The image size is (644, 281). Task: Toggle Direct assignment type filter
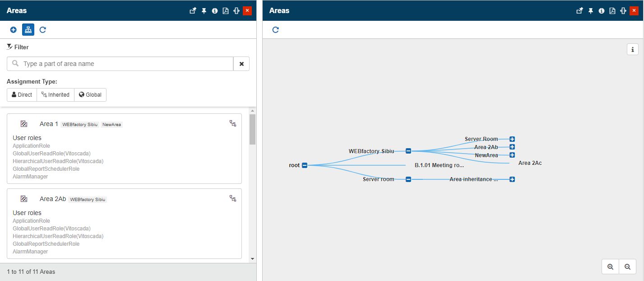(x=22, y=95)
